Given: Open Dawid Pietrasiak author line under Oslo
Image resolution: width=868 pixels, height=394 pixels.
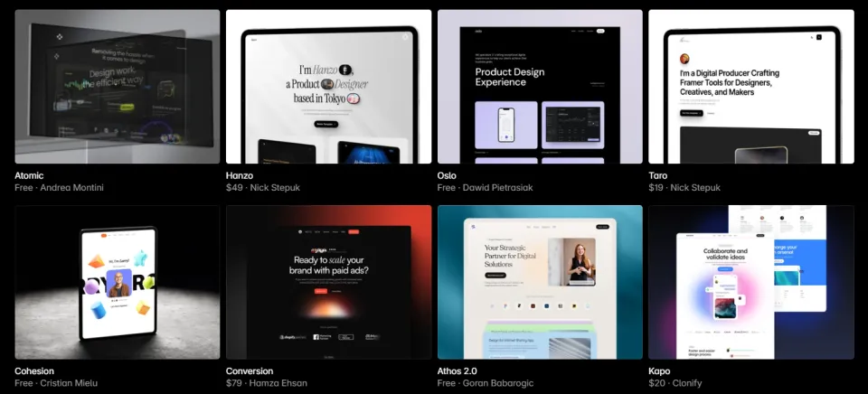Looking at the screenshot, I should 485,188.
